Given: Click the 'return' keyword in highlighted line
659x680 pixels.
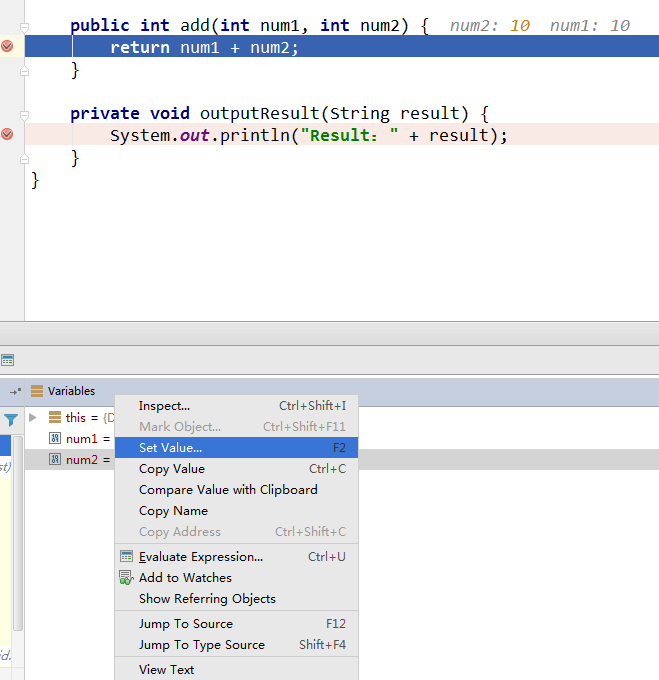Looking at the screenshot, I should point(140,48).
